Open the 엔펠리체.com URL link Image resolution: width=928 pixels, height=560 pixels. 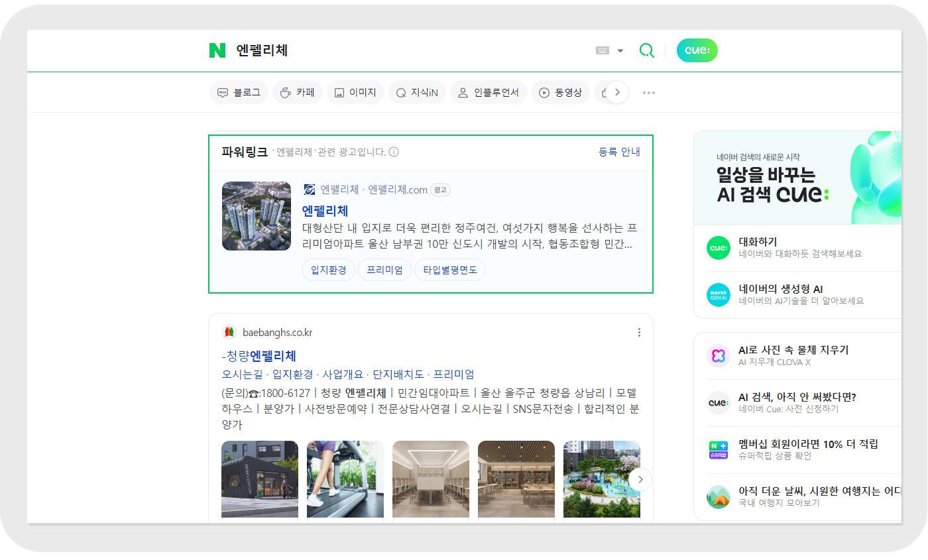(398, 190)
